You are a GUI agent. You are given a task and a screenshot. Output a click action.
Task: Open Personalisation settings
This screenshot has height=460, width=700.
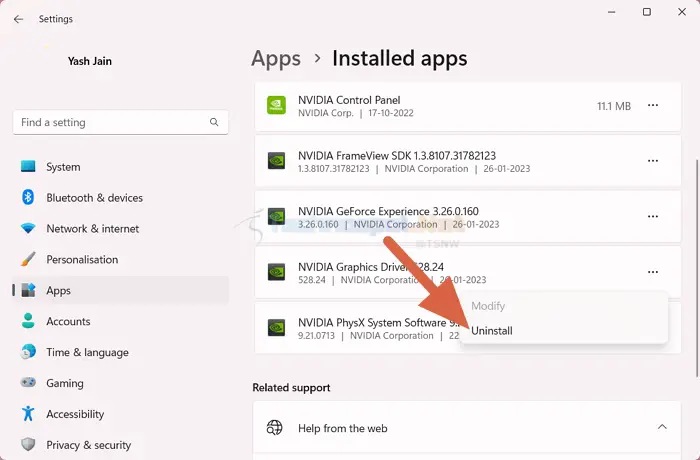[x=121, y=259]
